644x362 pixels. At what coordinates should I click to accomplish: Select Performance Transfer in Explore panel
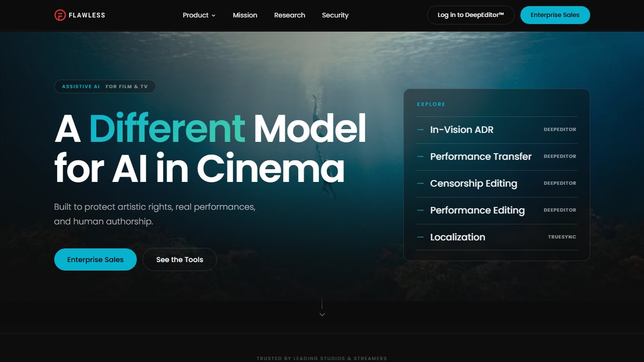click(x=497, y=156)
